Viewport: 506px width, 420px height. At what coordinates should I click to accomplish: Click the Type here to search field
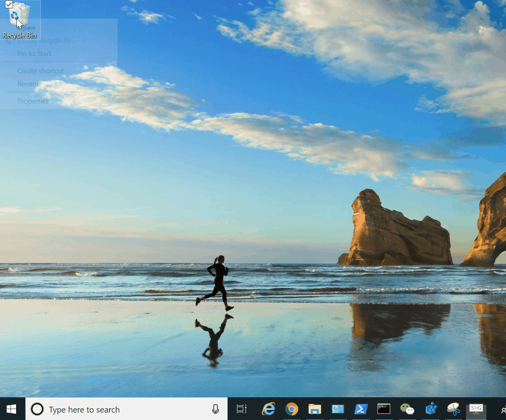[x=117, y=409]
